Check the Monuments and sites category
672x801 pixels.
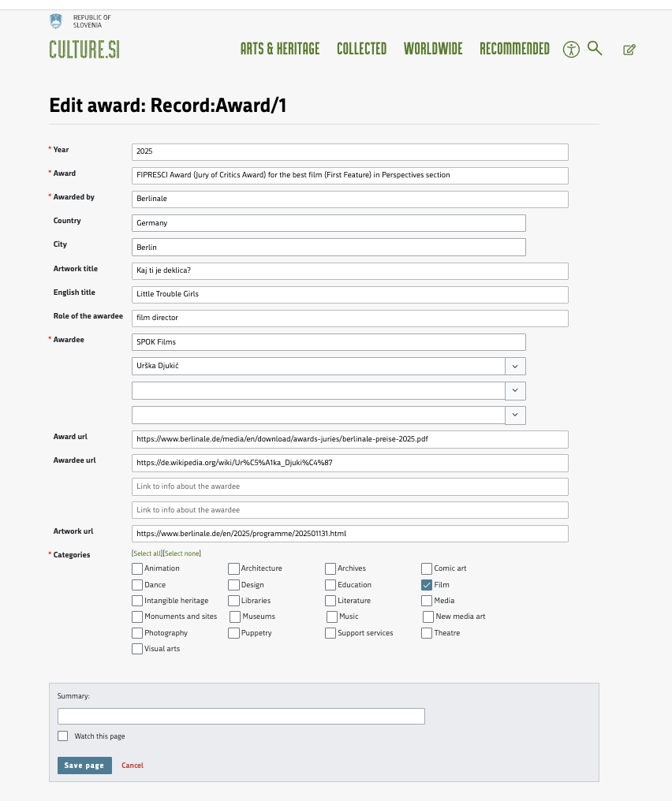click(137, 617)
